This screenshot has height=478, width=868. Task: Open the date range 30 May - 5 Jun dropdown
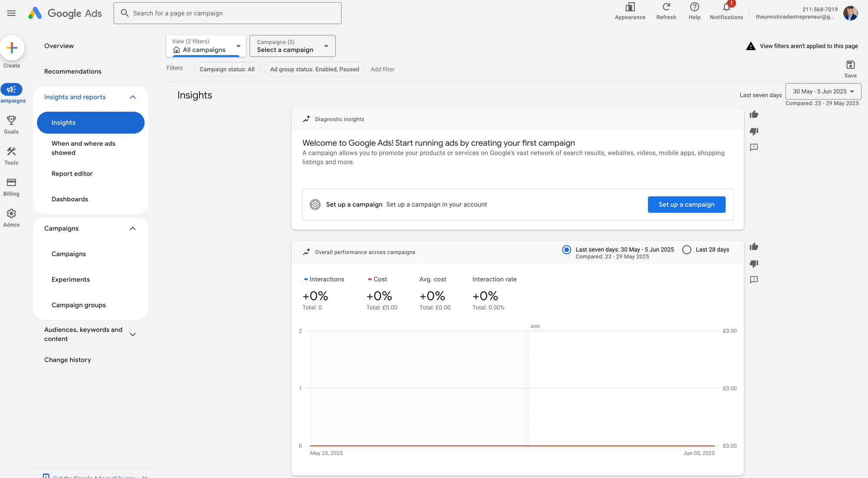click(x=823, y=91)
